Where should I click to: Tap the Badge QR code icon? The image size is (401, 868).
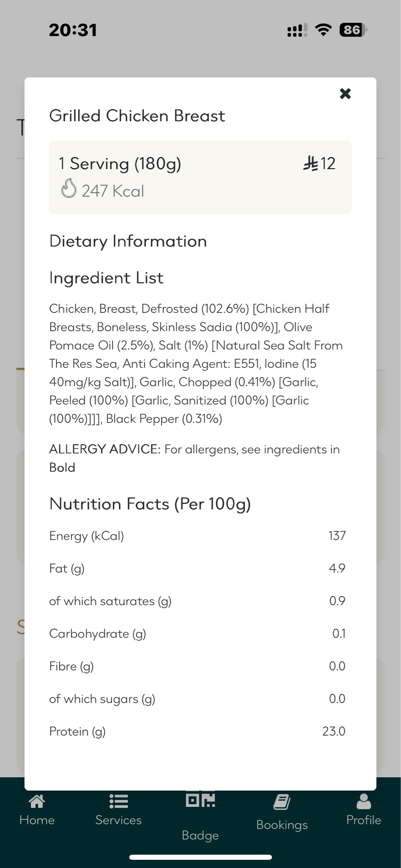pyautogui.click(x=200, y=800)
